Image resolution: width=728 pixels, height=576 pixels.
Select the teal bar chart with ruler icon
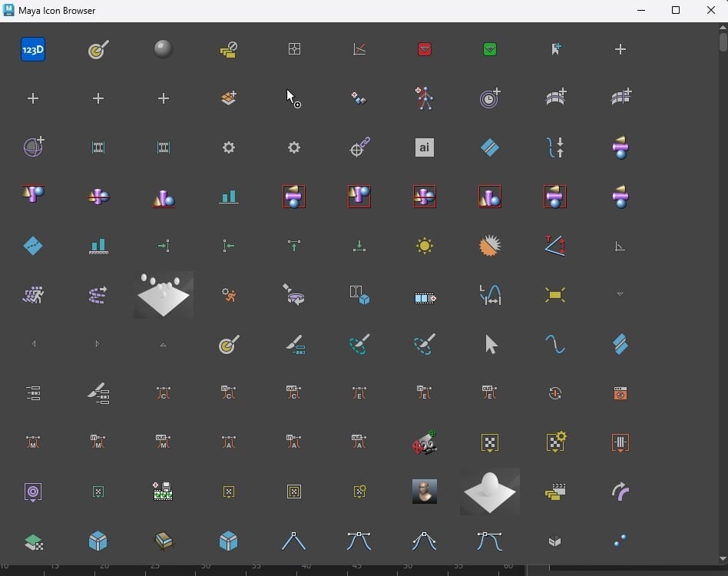[98, 246]
